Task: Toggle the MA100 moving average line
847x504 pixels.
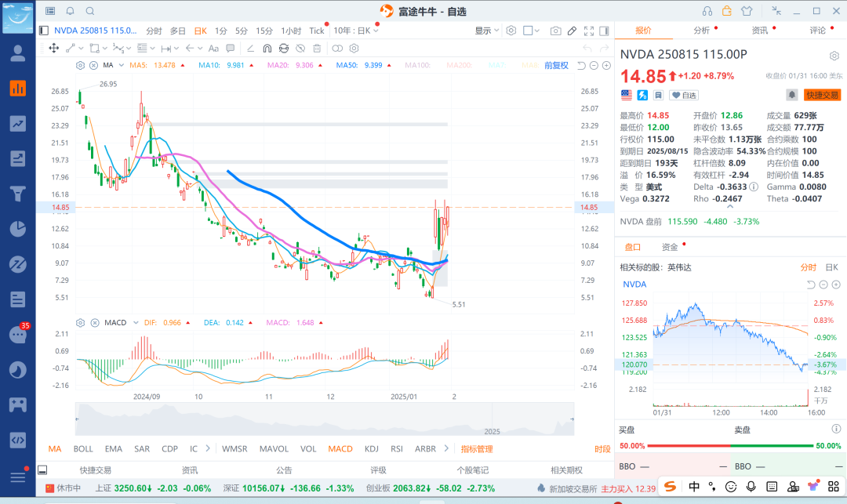Action: coord(417,65)
